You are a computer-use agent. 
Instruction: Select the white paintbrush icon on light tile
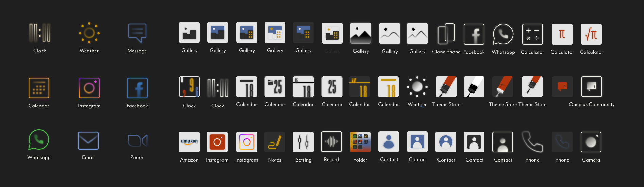point(474,87)
